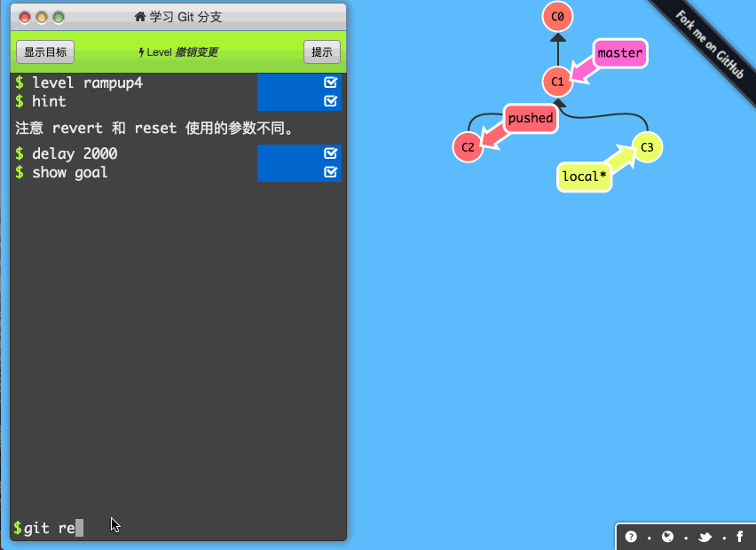This screenshot has height=550, width=756.
Task: Click the lightning bolt Level icon
Action: pyautogui.click(x=141, y=52)
